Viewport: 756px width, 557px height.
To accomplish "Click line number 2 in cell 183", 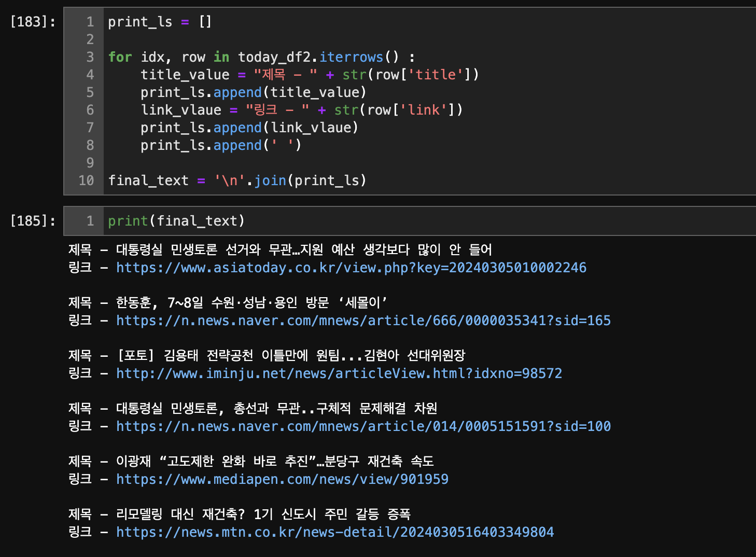I will point(90,39).
